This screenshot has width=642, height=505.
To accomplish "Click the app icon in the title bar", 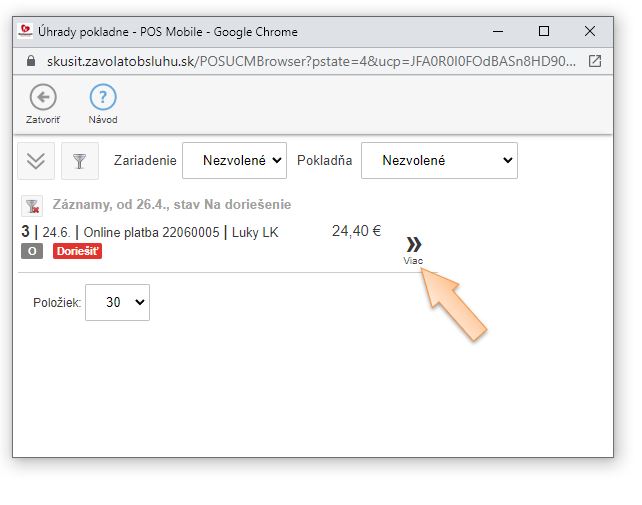I will tap(25, 31).
